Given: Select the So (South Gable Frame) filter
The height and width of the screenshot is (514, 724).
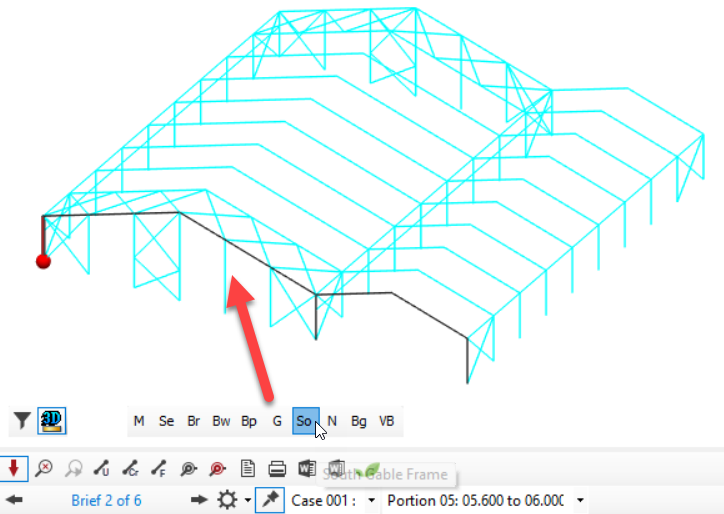Looking at the screenshot, I should click(306, 421).
